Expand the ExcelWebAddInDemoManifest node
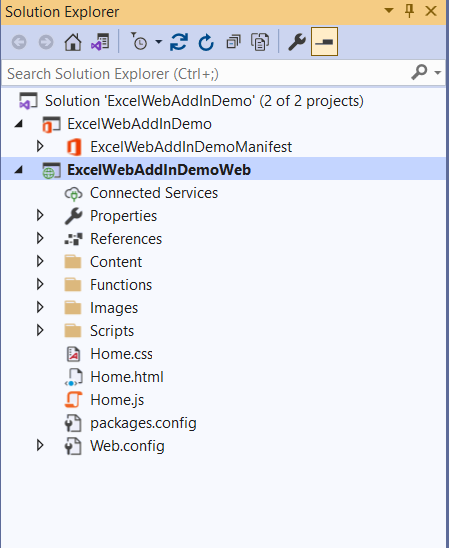The width and height of the screenshot is (449, 548). [41, 146]
